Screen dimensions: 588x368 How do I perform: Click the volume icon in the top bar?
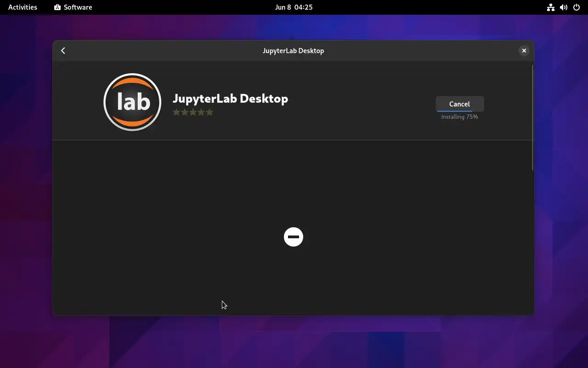[564, 7]
